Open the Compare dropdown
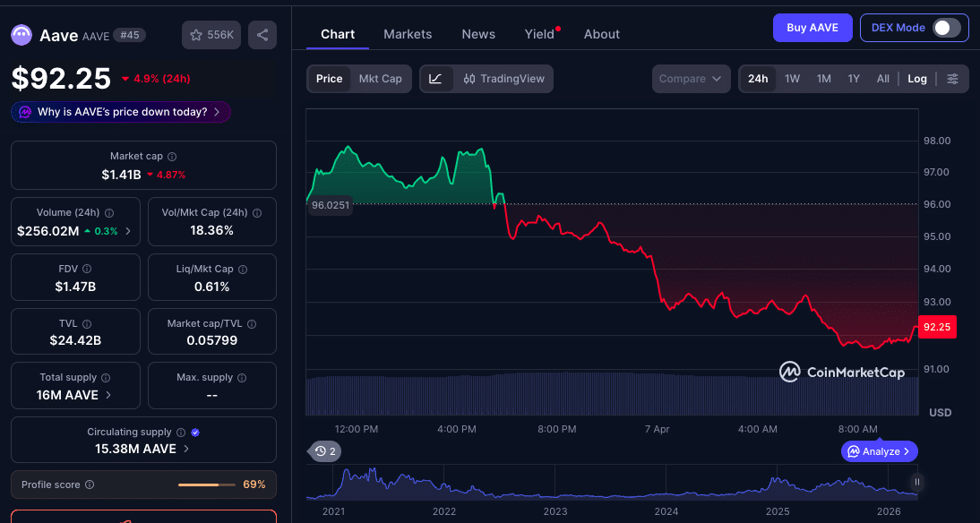This screenshot has width=980, height=523. pyautogui.click(x=692, y=79)
